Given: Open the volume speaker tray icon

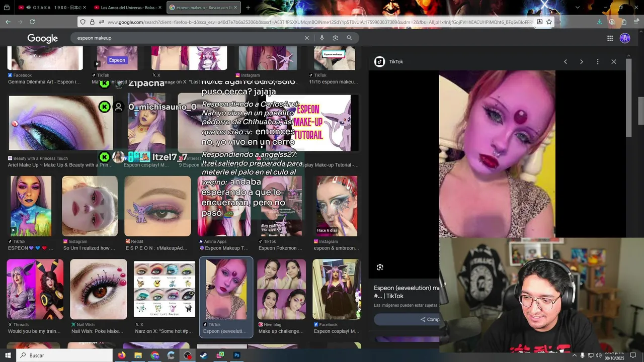Looking at the screenshot, I should point(598,355).
